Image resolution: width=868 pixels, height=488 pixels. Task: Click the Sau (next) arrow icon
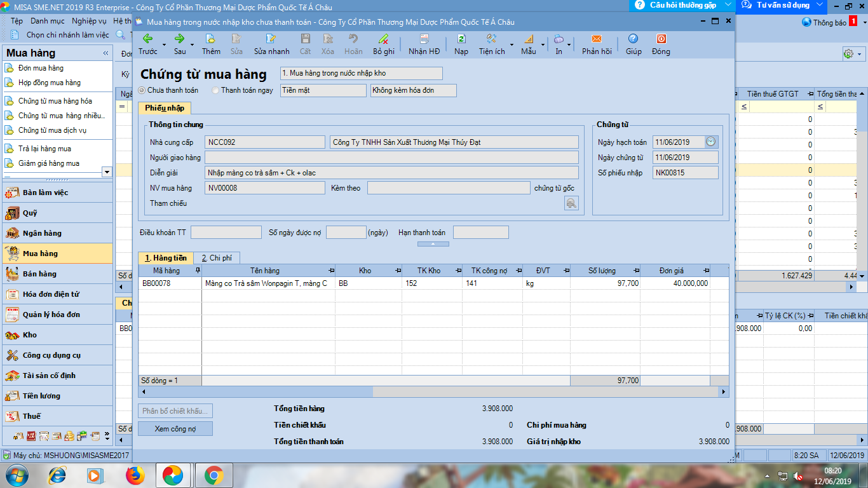pos(180,39)
